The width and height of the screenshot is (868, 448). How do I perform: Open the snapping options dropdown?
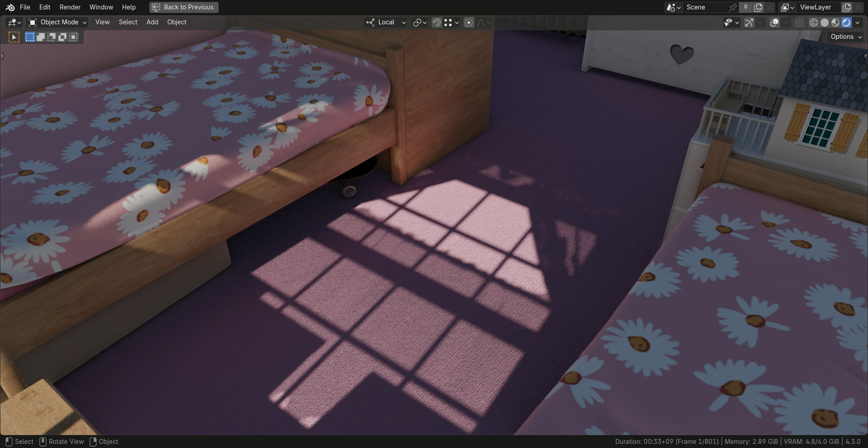(x=452, y=22)
